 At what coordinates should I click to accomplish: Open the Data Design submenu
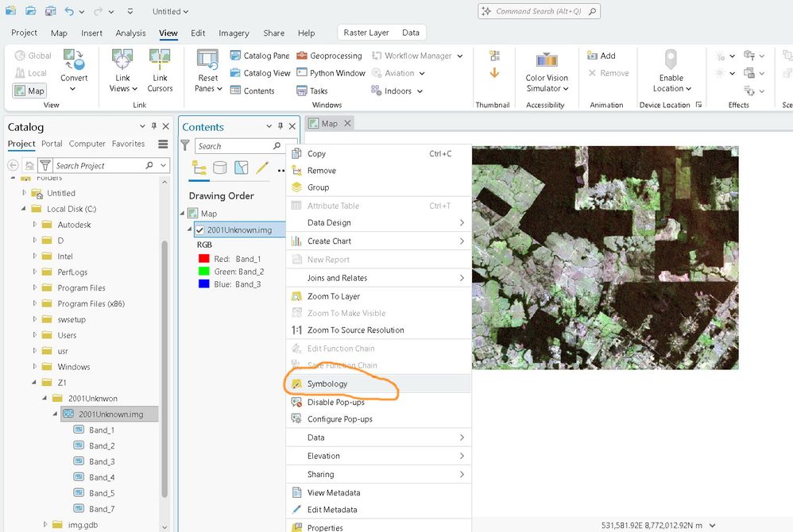click(x=378, y=222)
